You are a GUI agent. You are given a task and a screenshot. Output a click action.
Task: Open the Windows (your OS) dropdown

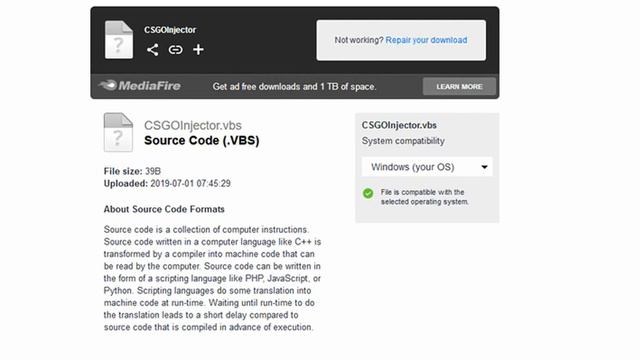427,167
